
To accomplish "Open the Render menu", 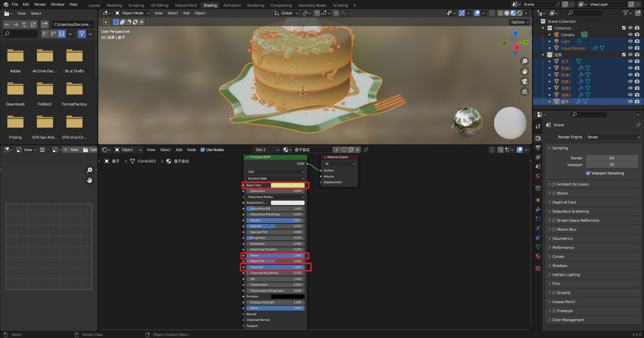I will point(40,4).
